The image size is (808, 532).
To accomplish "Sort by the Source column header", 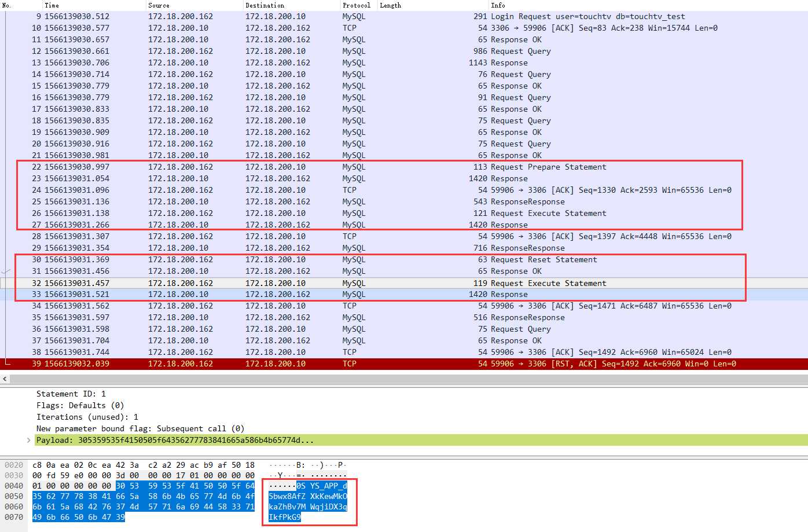I will [x=195, y=5].
